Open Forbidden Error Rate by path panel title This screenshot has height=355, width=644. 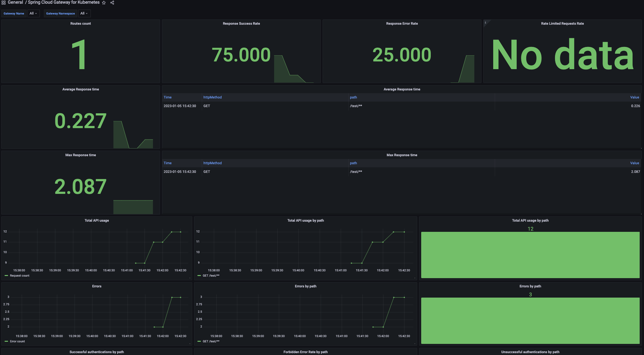(305, 352)
